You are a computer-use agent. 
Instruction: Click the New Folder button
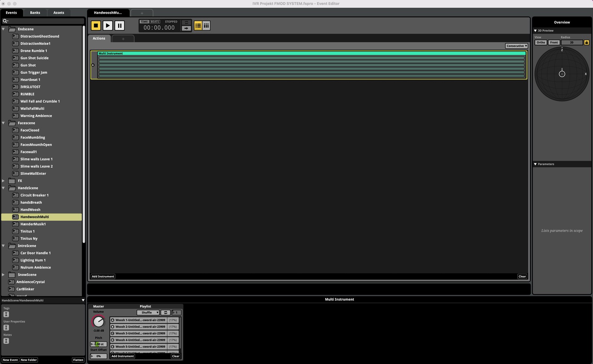point(29,360)
